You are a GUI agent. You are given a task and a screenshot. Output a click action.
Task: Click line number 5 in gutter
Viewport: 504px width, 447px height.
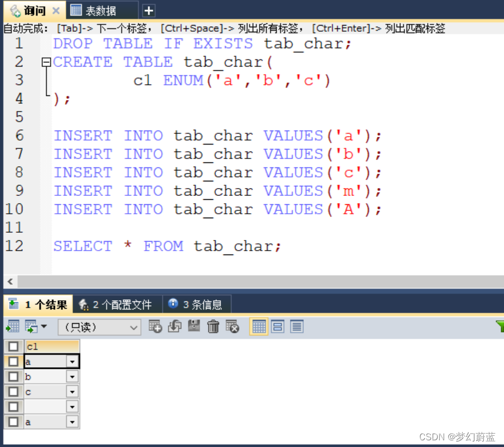(19, 117)
